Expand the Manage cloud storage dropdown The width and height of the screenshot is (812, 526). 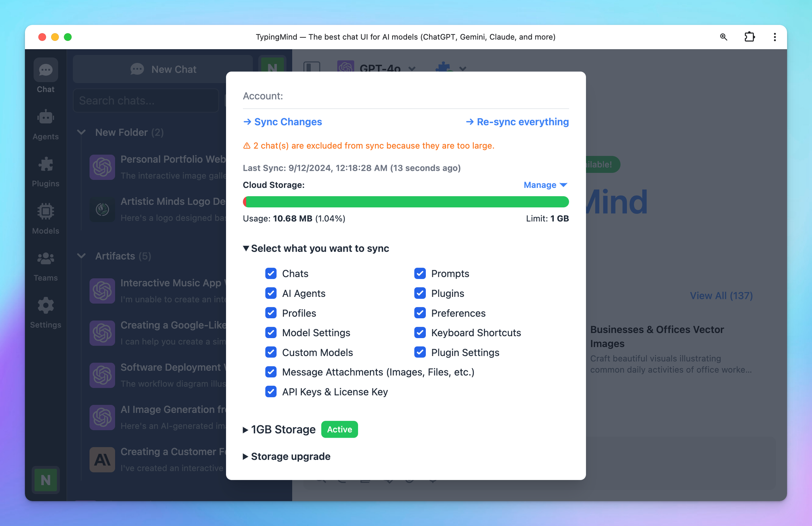545,185
